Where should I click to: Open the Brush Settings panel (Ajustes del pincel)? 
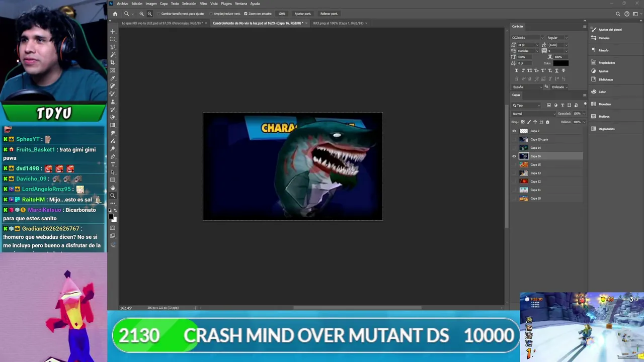pyautogui.click(x=607, y=30)
